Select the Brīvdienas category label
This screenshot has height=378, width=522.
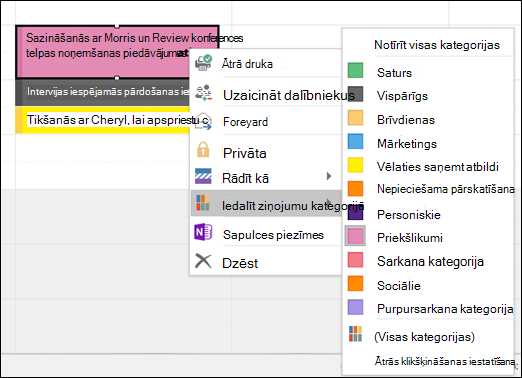coord(406,120)
